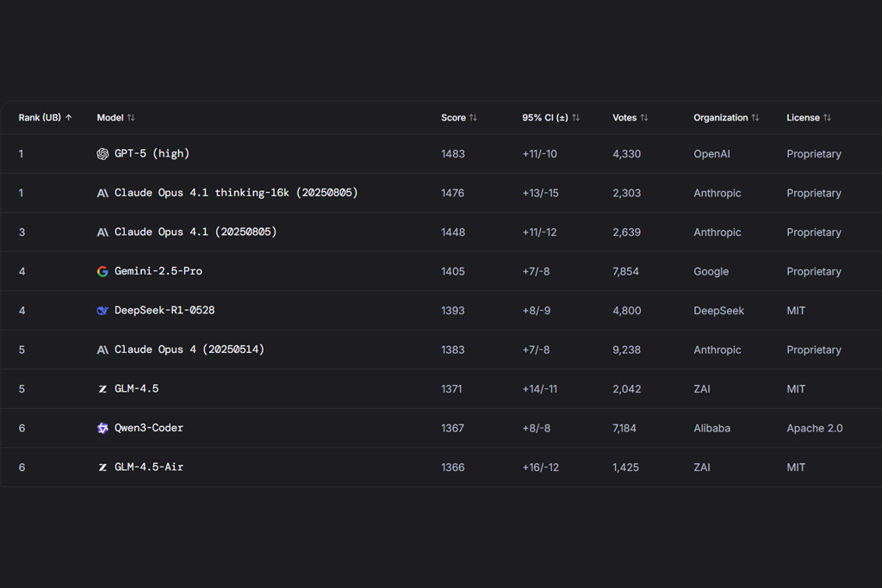Click the votes count 2,303
This screenshot has width=882, height=588.
627,194
